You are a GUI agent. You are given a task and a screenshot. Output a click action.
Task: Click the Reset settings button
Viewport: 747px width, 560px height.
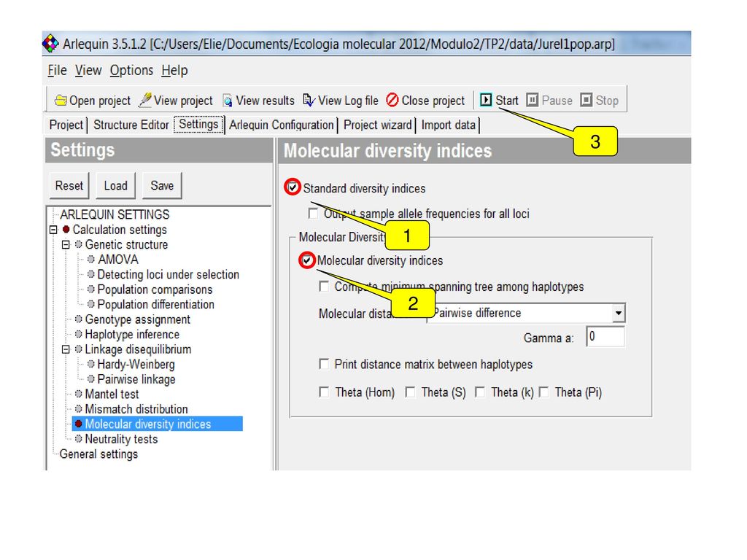(x=69, y=185)
